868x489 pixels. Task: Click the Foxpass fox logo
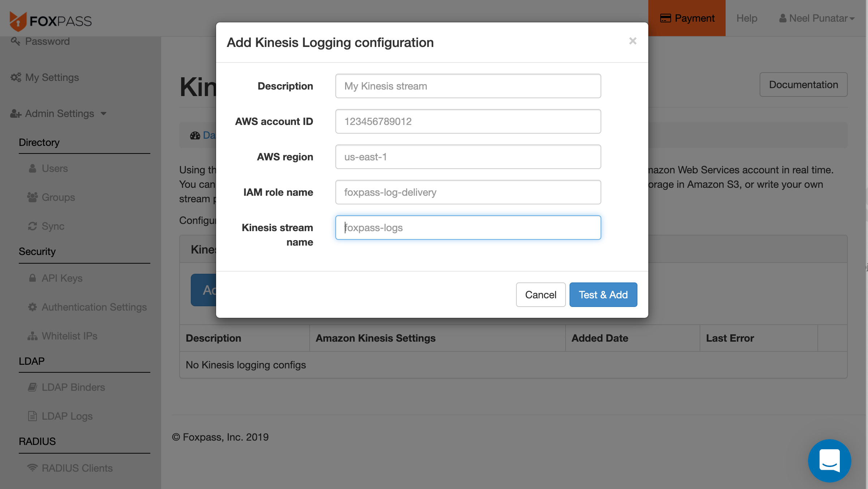18,21
